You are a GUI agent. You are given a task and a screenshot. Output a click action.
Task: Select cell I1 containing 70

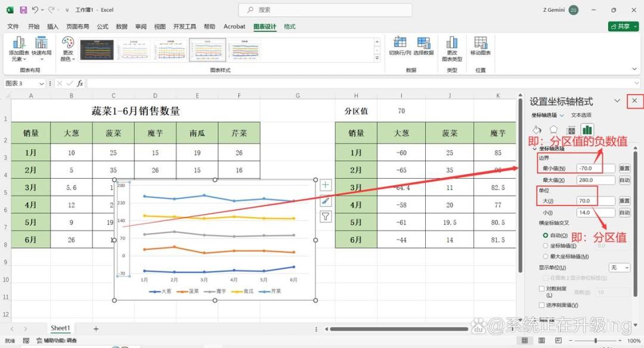[x=401, y=111]
